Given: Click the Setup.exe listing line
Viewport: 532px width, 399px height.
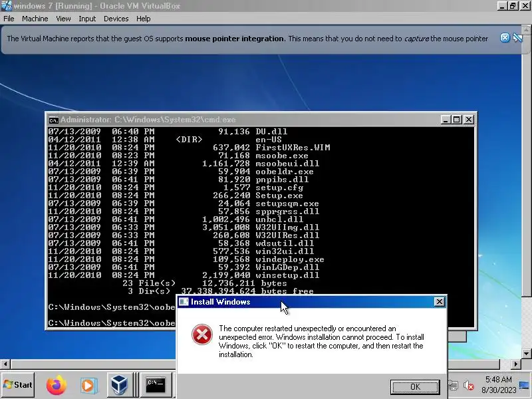Looking at the screenshot, I should point(176,196).
